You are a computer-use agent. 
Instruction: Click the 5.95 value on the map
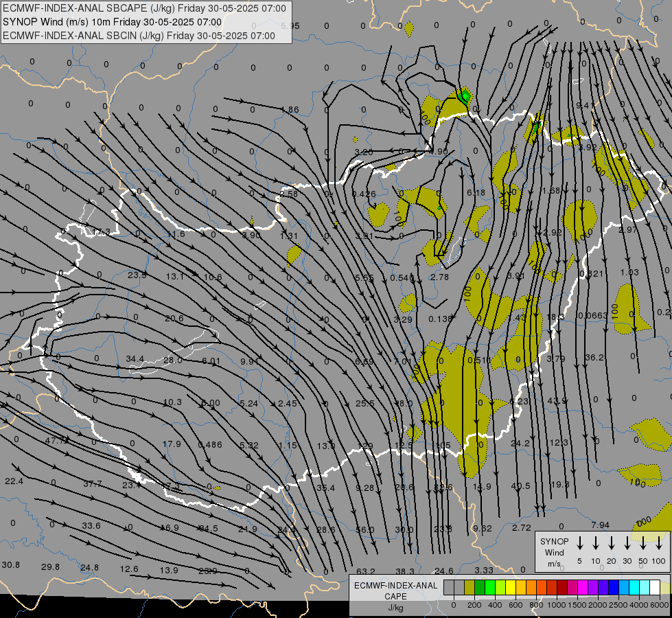[290, 25]
